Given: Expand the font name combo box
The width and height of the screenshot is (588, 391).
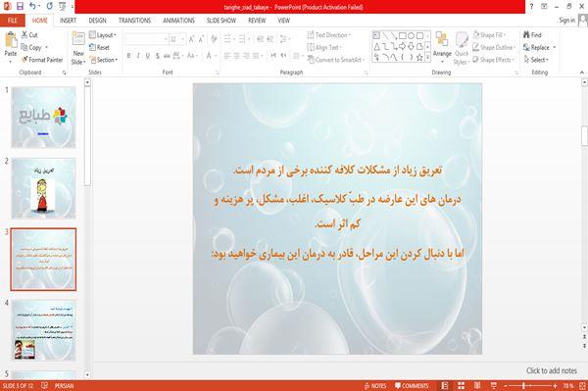Looking at the screenshot, I should tap(166, 39).
